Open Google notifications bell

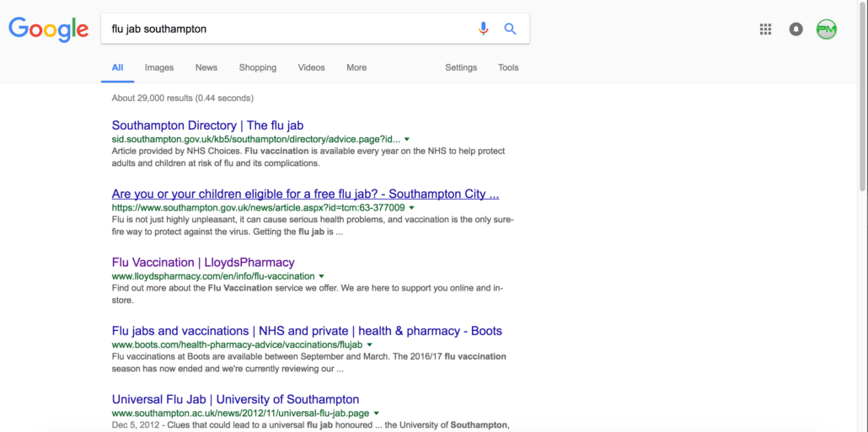(x=796, y=29)
